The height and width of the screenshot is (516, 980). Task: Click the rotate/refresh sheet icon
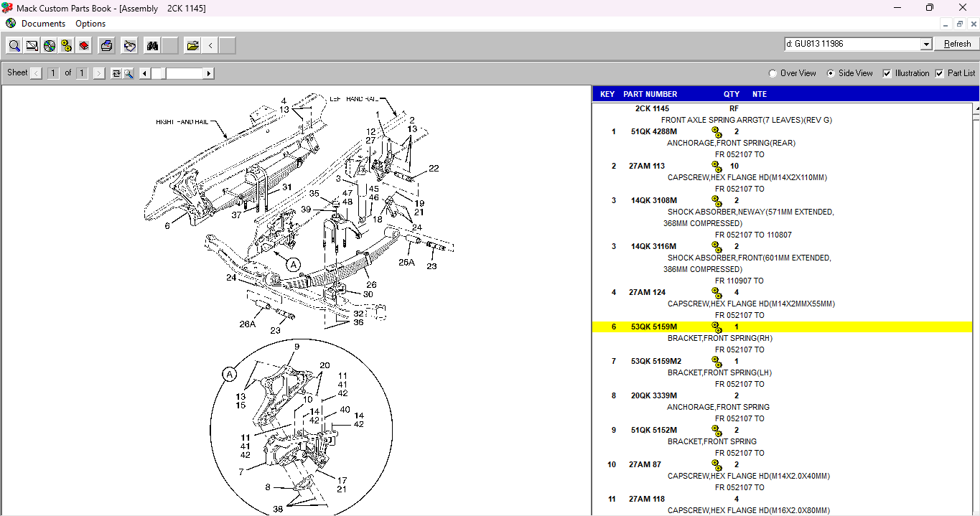pos(116,73)
